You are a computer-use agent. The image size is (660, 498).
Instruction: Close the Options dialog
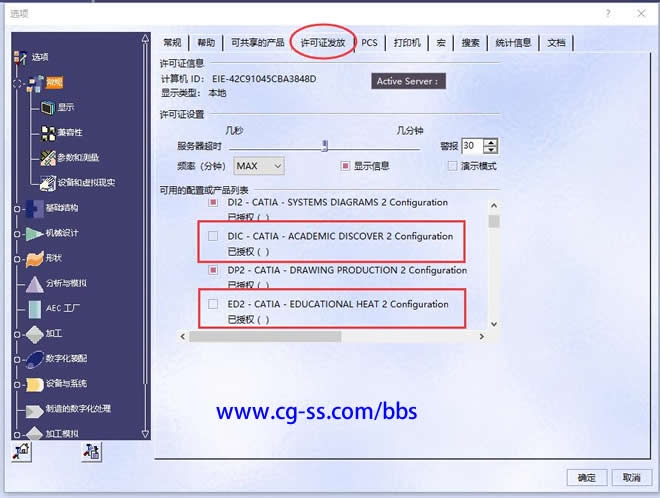click(x=641, y=13)
